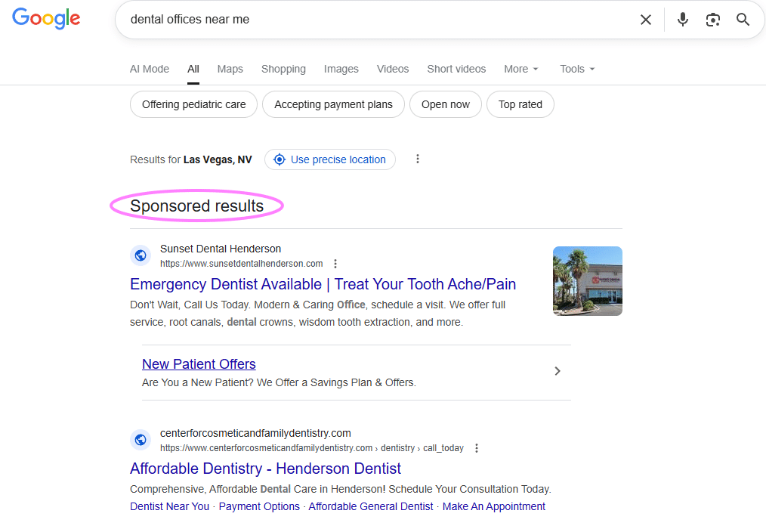Screen dimensions: 766x532
Task: Click the microphone icon to search by voice
Action: [x=682, y=20]
